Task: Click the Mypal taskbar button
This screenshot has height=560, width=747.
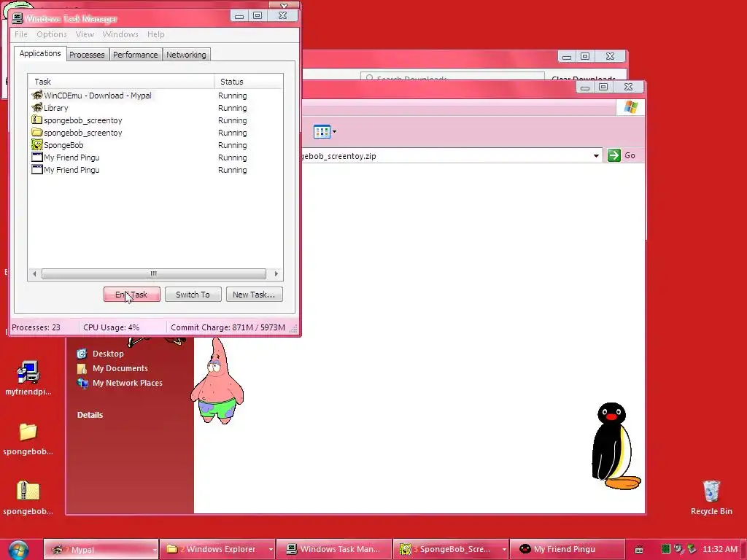Action: coord(101,550)
